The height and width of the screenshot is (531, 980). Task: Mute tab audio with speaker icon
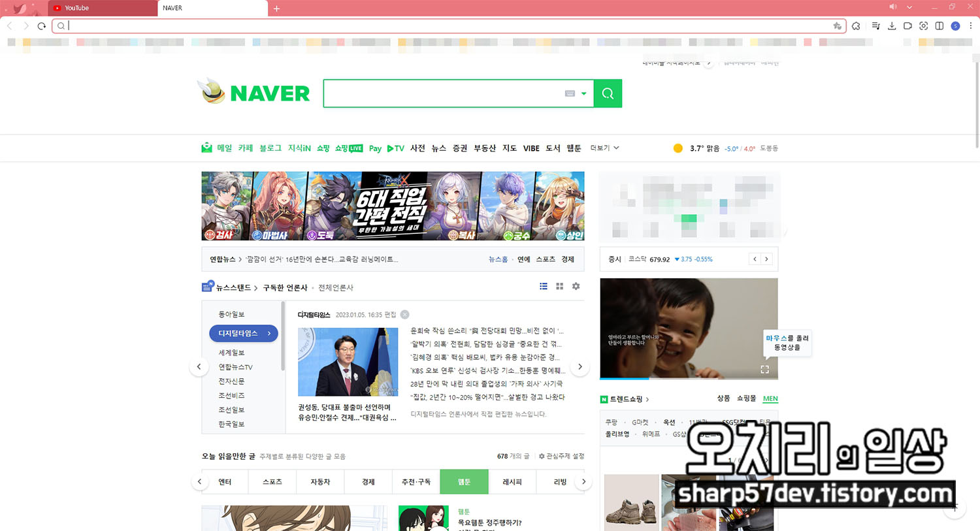(893, 7)
